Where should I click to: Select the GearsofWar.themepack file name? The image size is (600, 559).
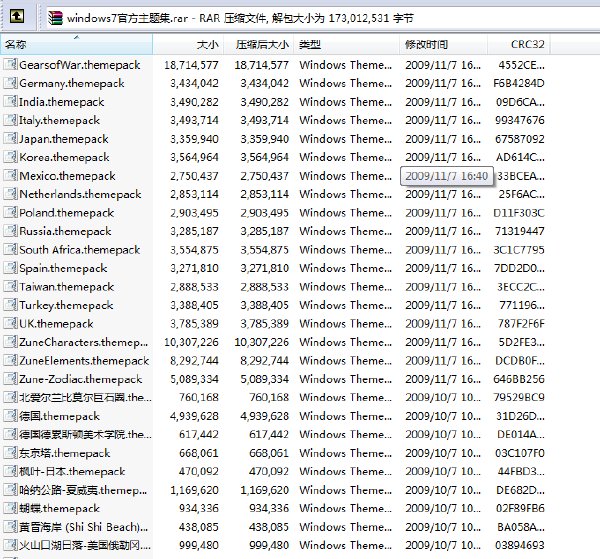pos(80,65)
